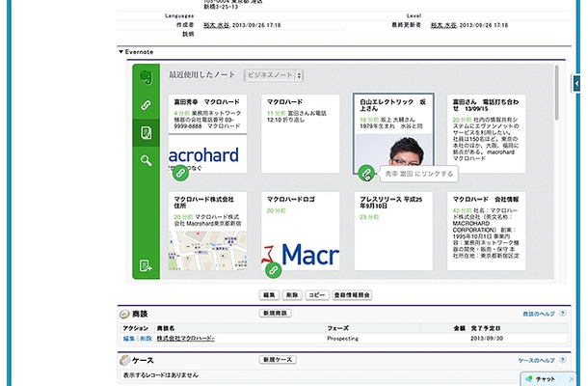Image resolution: width=588 pixels, height=386 pixels.
Task: Click link badge on 白山エレクトリック note card
Action: tap(366, 173)
